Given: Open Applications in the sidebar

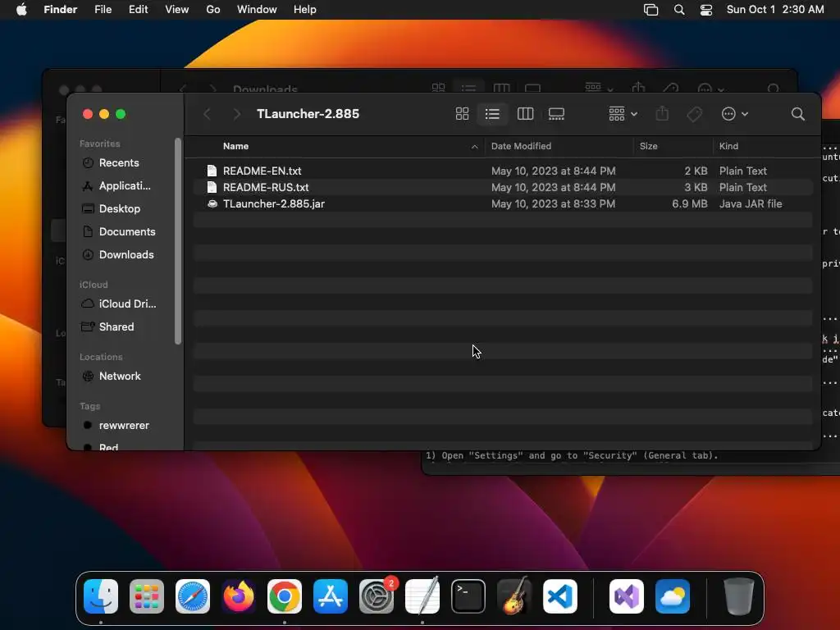Looking at the screenshot, I should pos(125,186).
